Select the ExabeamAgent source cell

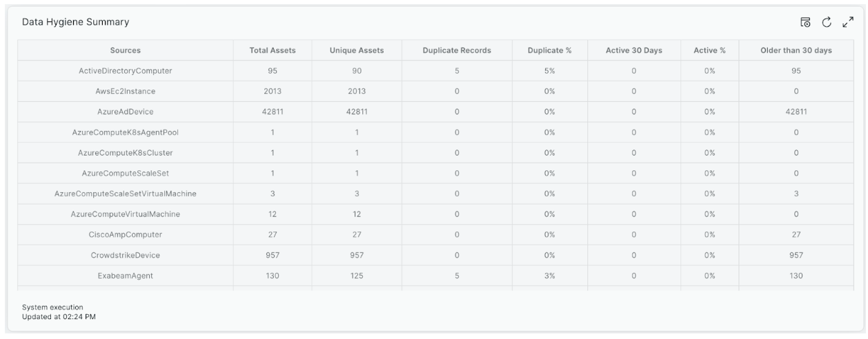tap(126, 276)
